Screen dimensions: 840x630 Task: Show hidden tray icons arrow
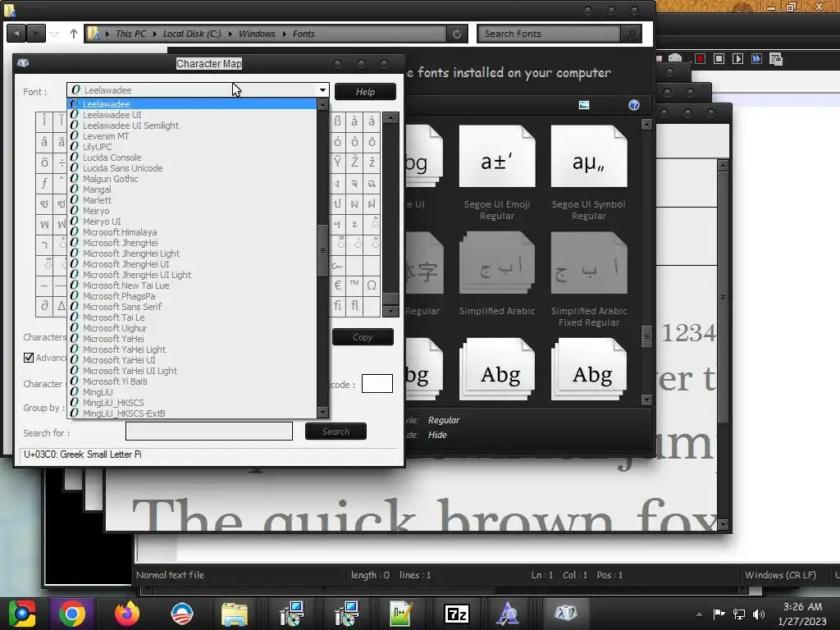[x=699, y=614]
